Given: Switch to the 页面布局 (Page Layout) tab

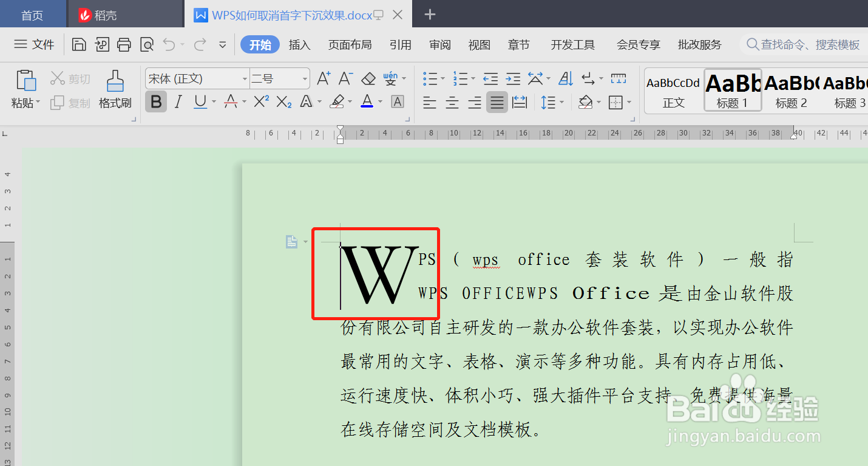Looking at the screenshot, I should point(350,45).
